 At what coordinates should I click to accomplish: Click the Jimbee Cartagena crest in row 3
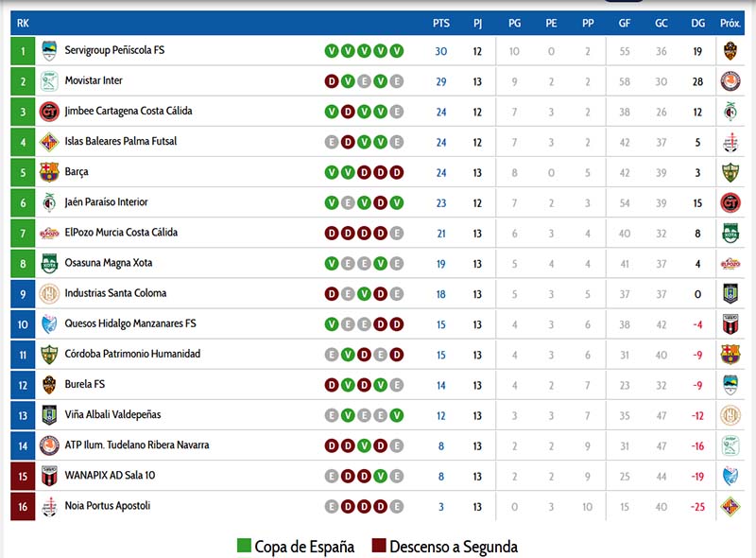49,112
